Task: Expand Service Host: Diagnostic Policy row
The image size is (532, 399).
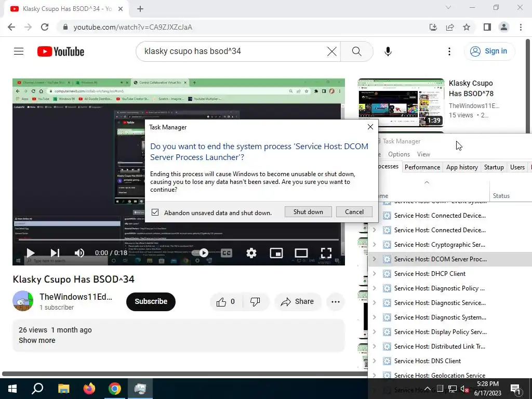Action: tap(374, 288)
